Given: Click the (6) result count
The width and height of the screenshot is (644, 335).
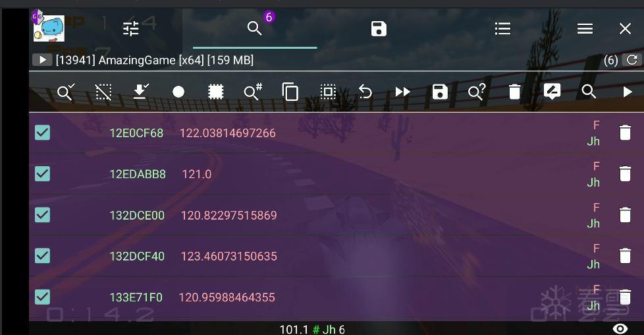Looking at the screenshot, I should click(610, 61).
